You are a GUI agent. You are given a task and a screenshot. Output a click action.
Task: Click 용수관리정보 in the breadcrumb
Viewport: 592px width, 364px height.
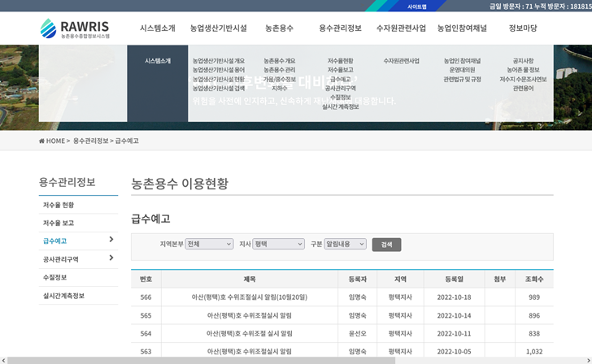tap(90, 141)
